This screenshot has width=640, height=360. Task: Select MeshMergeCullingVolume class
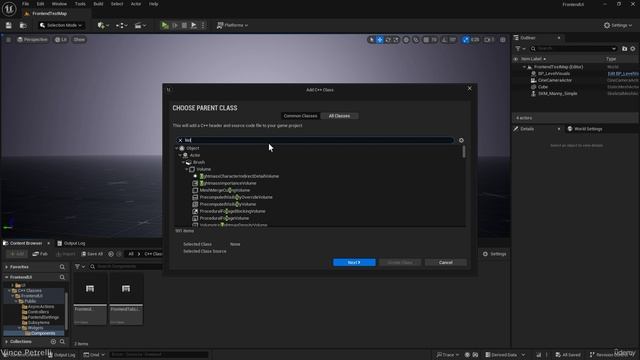pos(224,190)
